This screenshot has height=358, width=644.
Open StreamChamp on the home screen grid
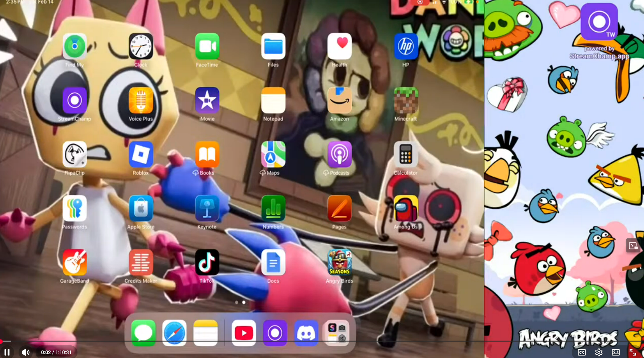(74, 100)
